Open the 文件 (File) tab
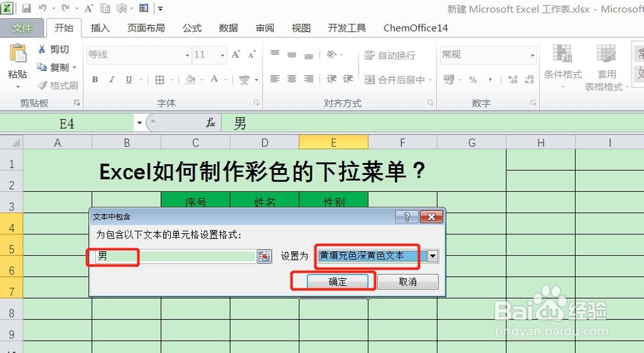644x353 pixels. [x=22, y=28]
